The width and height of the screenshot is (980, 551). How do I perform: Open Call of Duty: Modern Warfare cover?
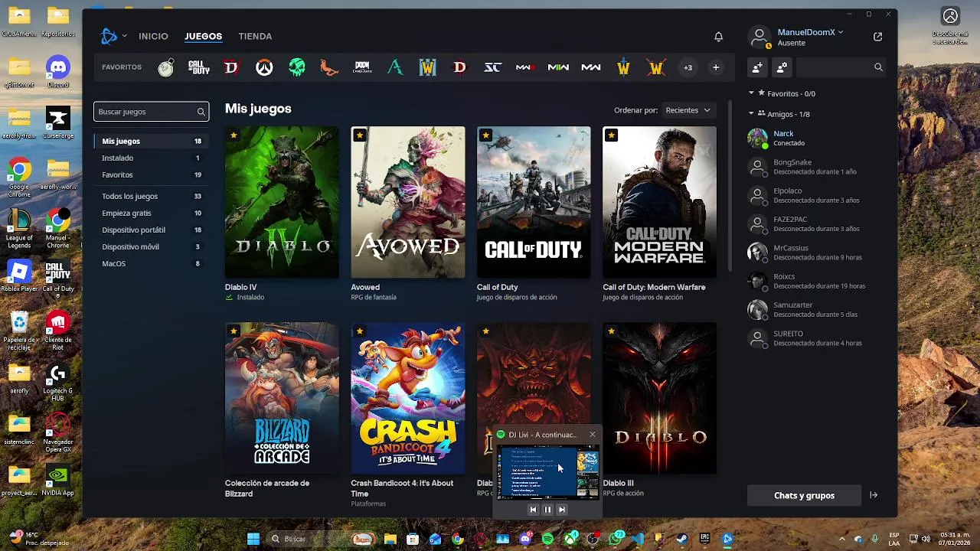pos(660,202)
